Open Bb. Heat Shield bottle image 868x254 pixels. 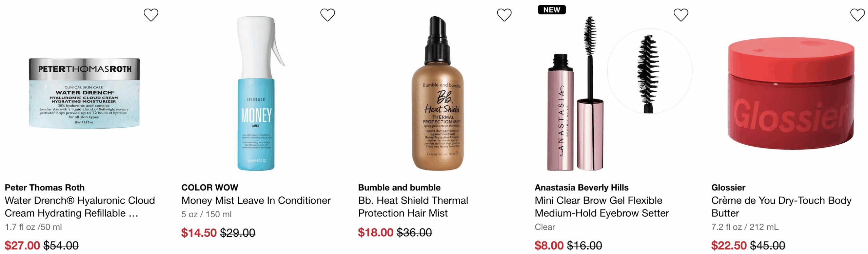point(438,93)
